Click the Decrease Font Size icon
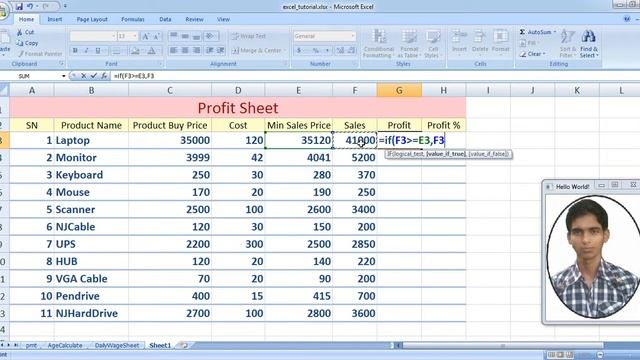Viewport: 640px width, 360px height. [x=156, y=36]
